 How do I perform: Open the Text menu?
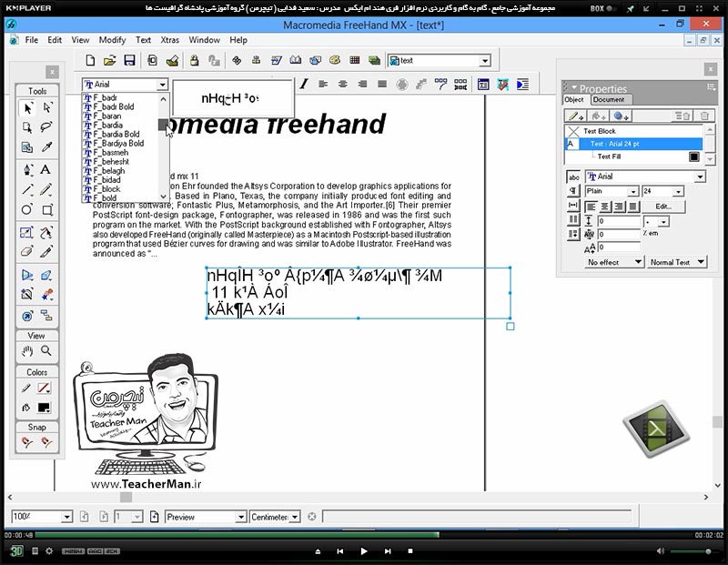coord(143,40)
